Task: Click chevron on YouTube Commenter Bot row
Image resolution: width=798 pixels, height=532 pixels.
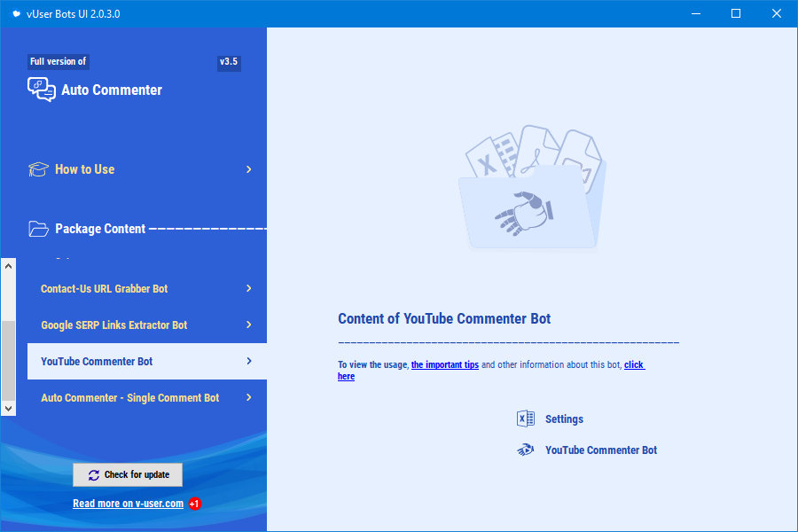Action: [x=249, y=361]
